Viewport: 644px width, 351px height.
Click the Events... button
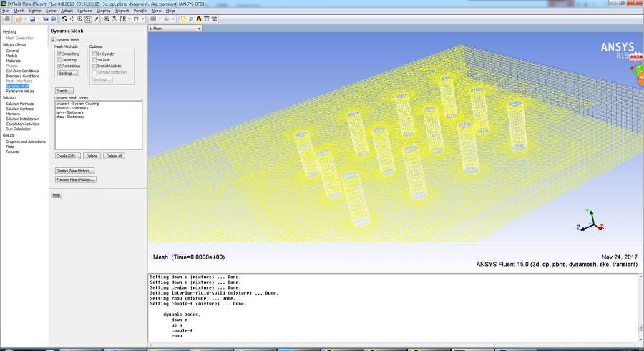pyautogui.click(x=64, y=91)
